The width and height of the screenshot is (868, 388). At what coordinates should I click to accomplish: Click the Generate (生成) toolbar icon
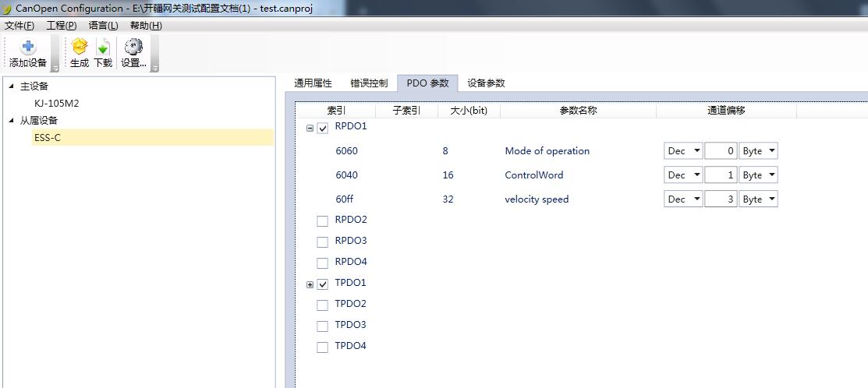(x=79, y=48)
